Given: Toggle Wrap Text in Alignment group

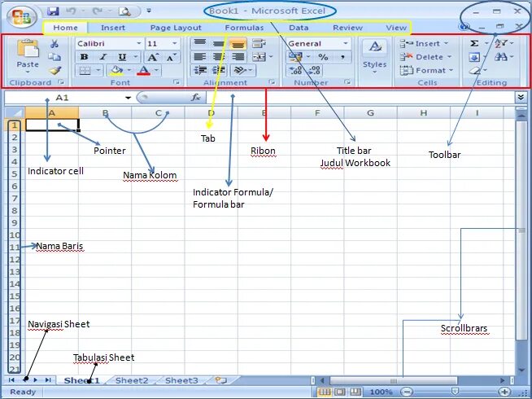Looking at the screenshot, I should pos(259,43).
